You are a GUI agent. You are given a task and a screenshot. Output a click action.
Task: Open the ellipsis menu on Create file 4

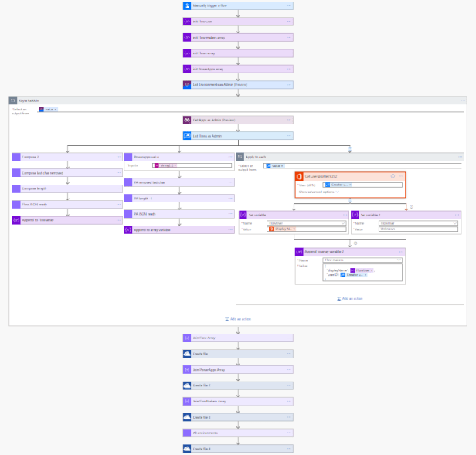pos(289,449)
